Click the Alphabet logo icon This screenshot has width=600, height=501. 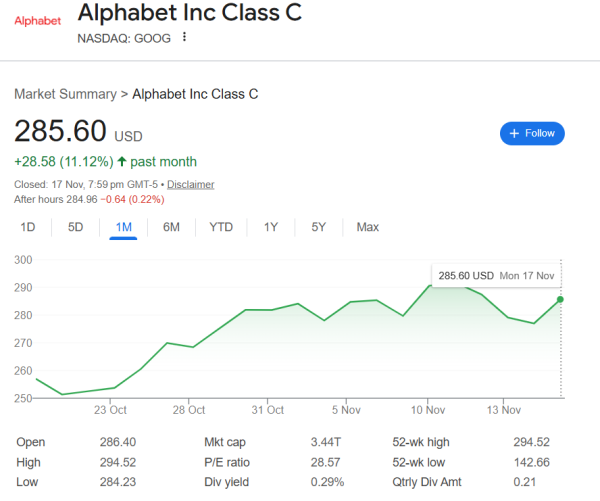pyautogui.click(x=37, y=21)
